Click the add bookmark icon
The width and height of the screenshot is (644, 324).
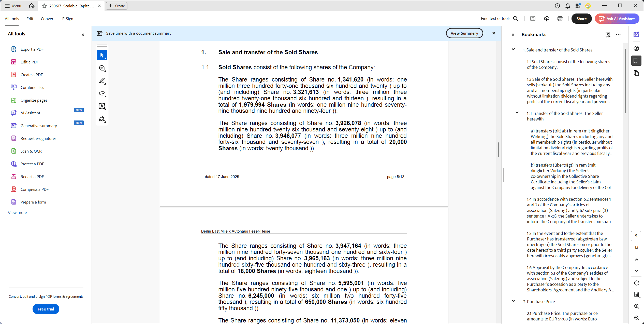point(608,34)
